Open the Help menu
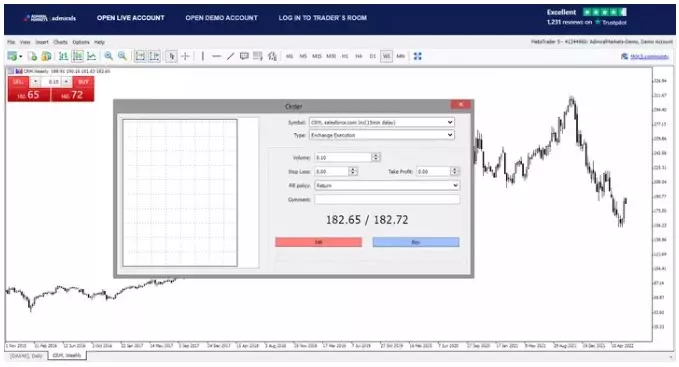 coord(99,42)
